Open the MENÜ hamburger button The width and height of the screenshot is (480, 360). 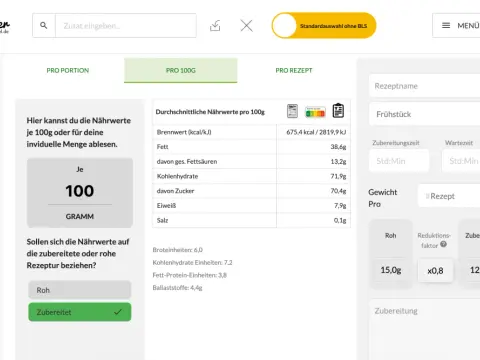pyautogui.click(x=457, y=25)
